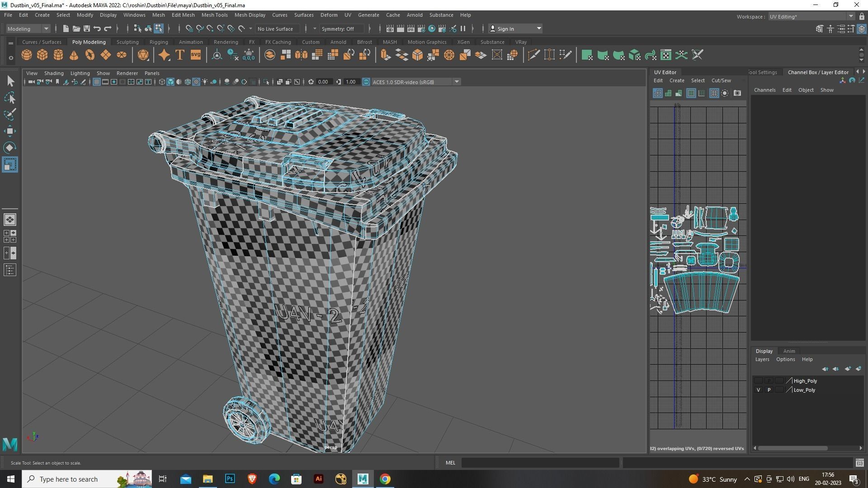Open ACES 1.0 SDR-video color dropdown

pos(415,82)
